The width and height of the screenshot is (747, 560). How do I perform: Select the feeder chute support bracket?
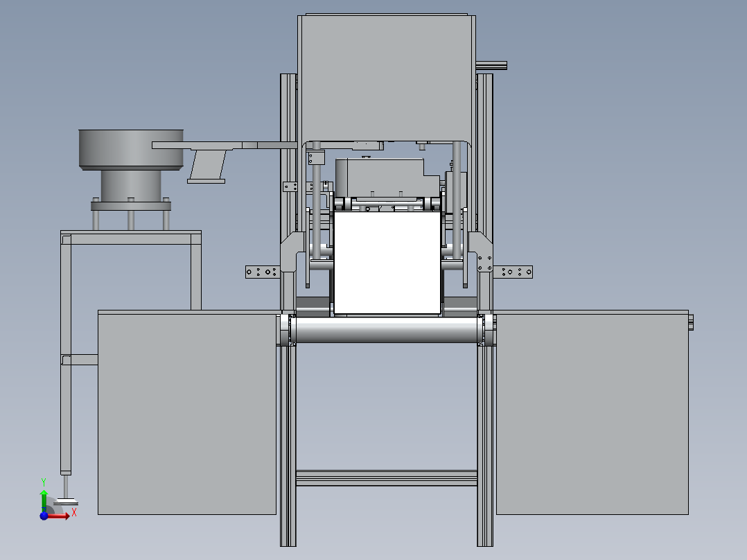coord(207,167)
